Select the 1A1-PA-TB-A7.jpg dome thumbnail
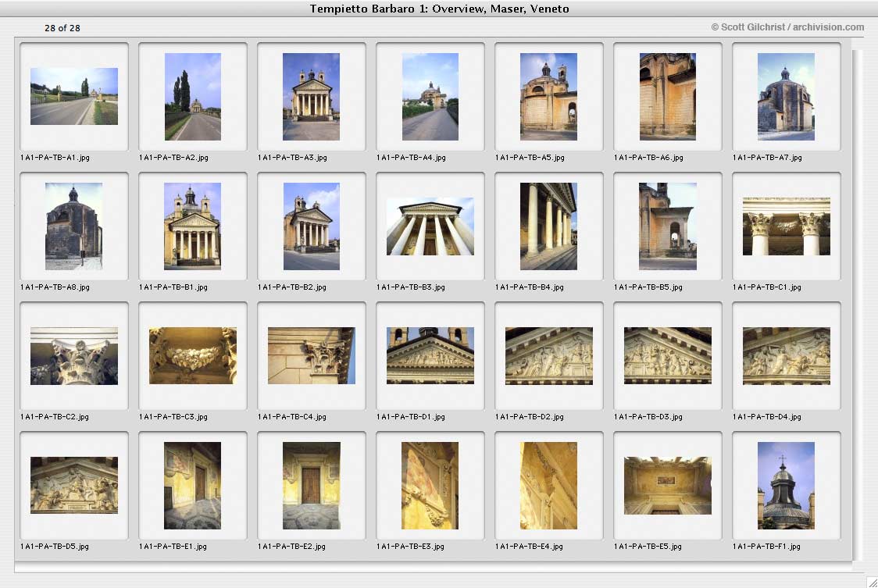Image resolution: width=878 pixels, height=588 pixels. pos(786,96)
